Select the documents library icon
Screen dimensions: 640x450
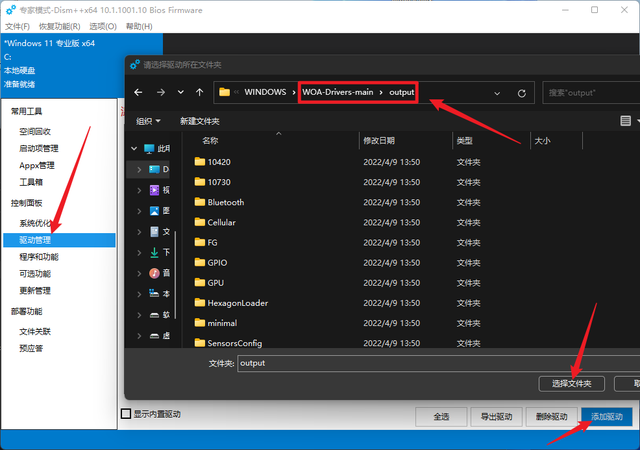click(x=154, y=232)
